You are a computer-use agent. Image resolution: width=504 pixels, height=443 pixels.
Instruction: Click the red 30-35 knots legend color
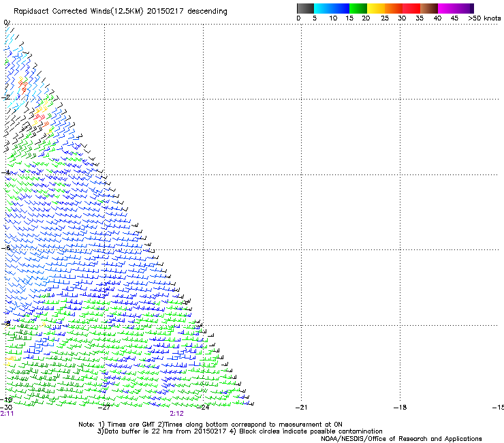tap(411, 8)
